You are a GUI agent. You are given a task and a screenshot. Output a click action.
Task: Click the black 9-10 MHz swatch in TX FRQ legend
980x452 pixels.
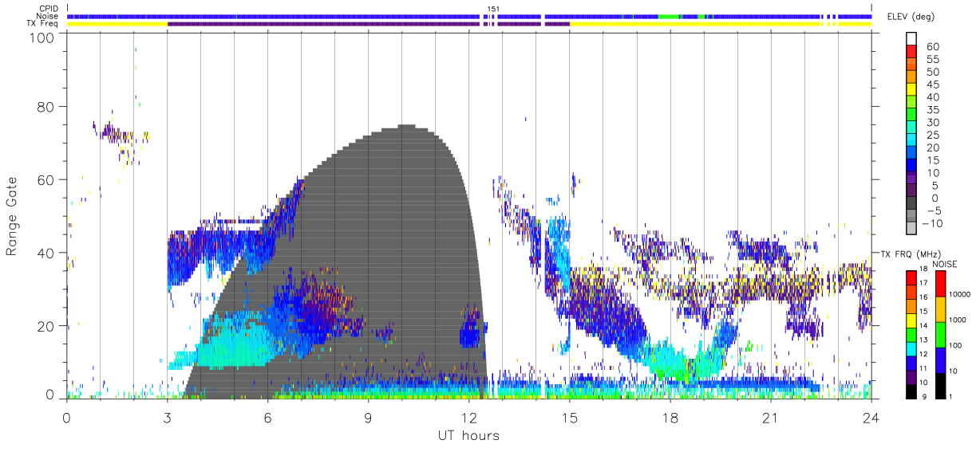click(x=911, y=391)
